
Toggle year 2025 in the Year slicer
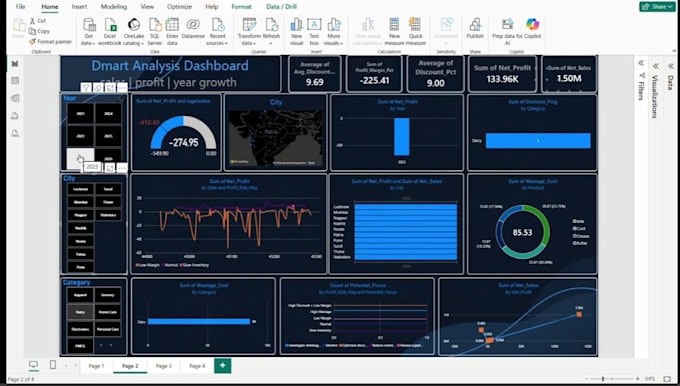[x=108, y=136]
